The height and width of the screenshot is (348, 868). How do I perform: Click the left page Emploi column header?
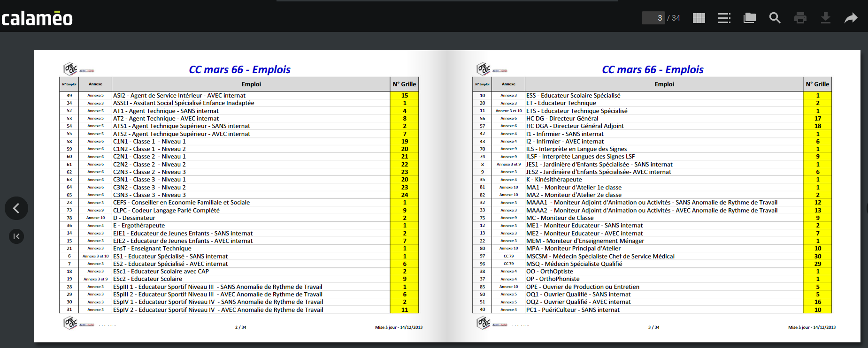point(251,84)
